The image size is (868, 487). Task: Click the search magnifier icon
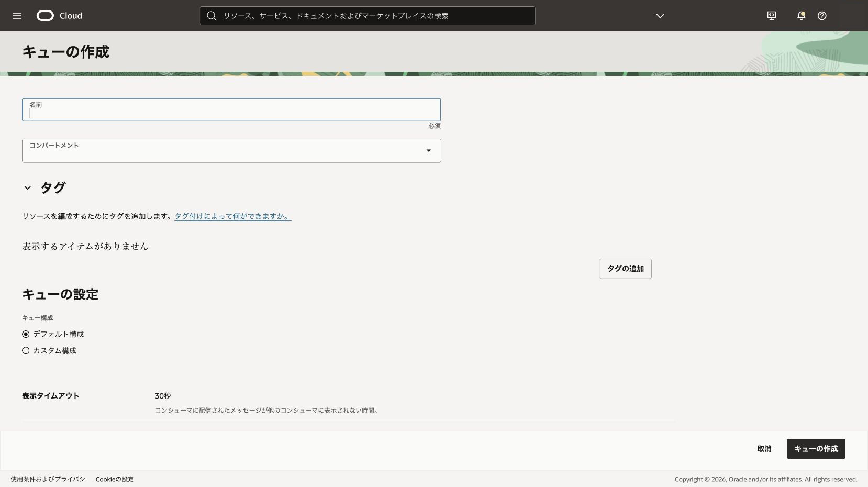click(x=212, y=16)
